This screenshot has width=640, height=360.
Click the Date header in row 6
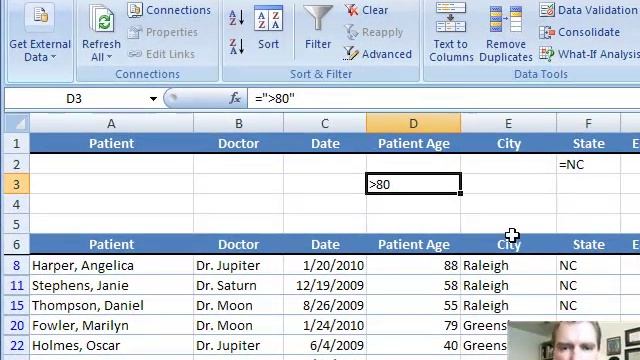pos(325,244)
